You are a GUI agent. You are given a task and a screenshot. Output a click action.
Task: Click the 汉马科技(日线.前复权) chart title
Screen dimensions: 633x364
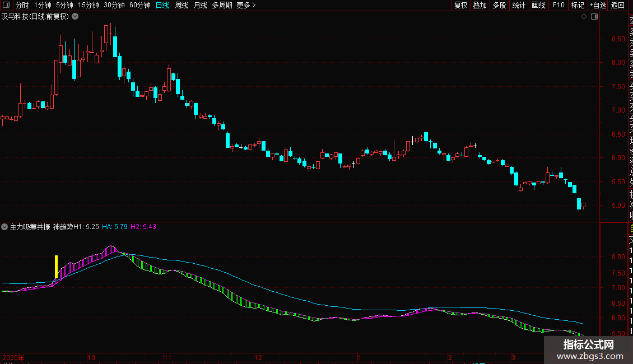pyautogui.click(x=35, y=17)
